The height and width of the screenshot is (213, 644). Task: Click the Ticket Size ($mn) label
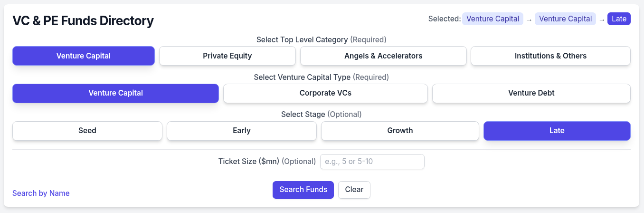pyautogui.click(x=248, y=162)
